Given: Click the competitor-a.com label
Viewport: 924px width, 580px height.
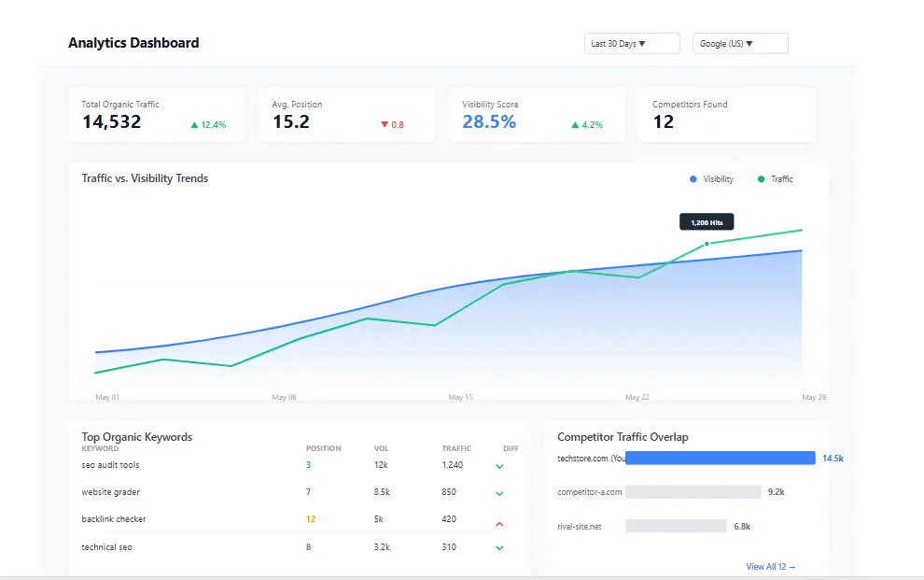Looking at the screenshot, I should (x=589, y=492).
